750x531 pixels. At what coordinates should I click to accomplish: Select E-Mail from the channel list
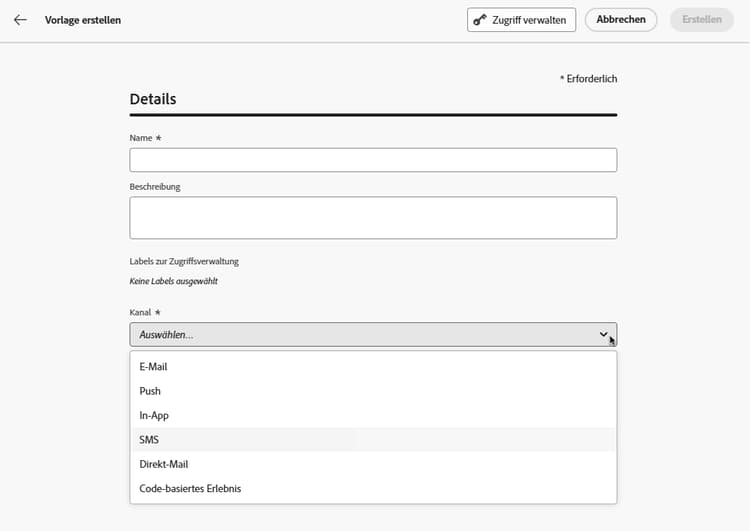click(154, 367)
